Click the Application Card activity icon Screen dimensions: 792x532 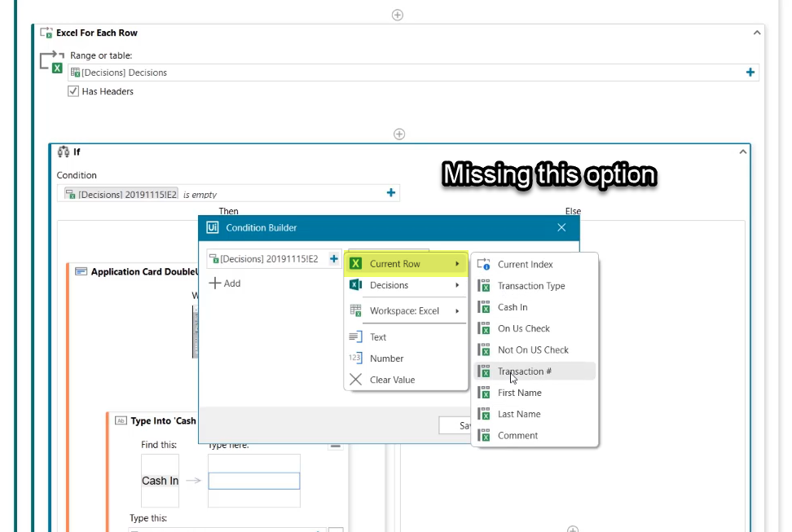pos(81,271)
